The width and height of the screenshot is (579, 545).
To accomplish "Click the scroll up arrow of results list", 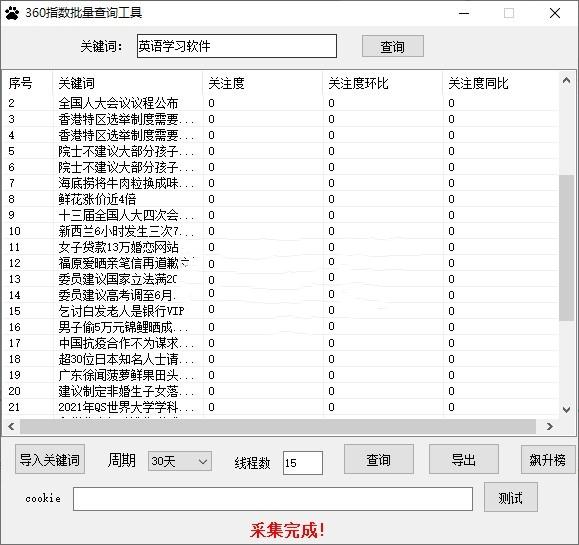I will coord(566,80).
